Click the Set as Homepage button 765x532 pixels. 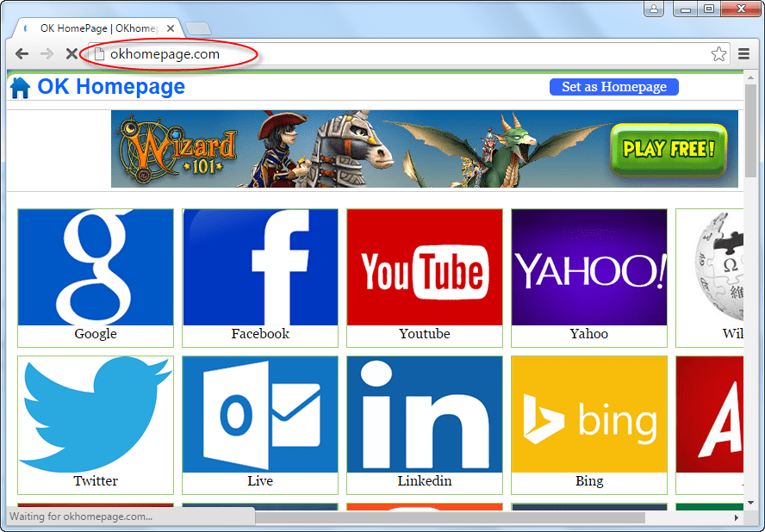coord(613,87)
